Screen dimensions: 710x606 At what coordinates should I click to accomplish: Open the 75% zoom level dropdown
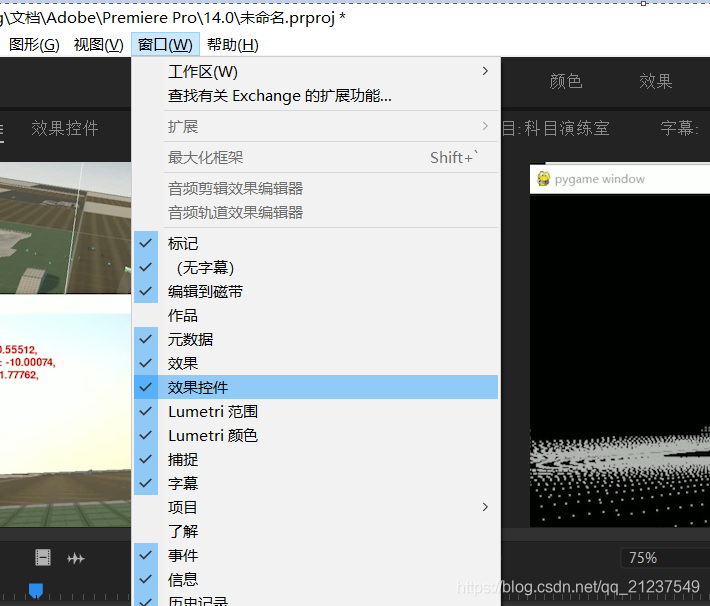pos(666,558)
